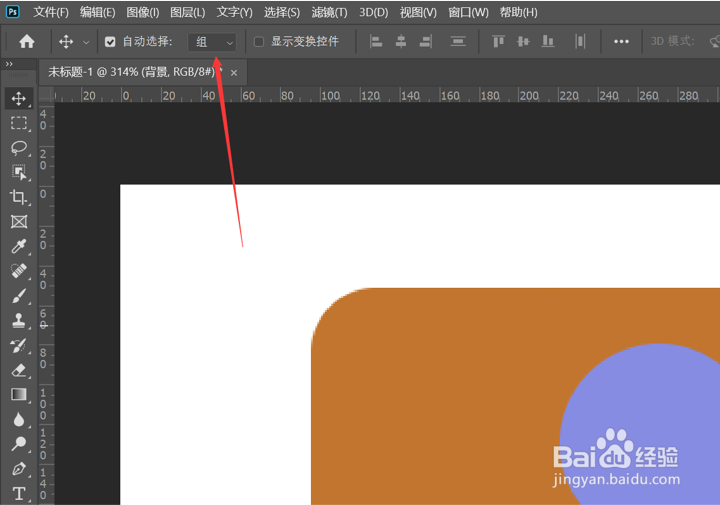Select the Move tool in toolbar
This screenshot has height=505, width=720.
click(19, 98)
